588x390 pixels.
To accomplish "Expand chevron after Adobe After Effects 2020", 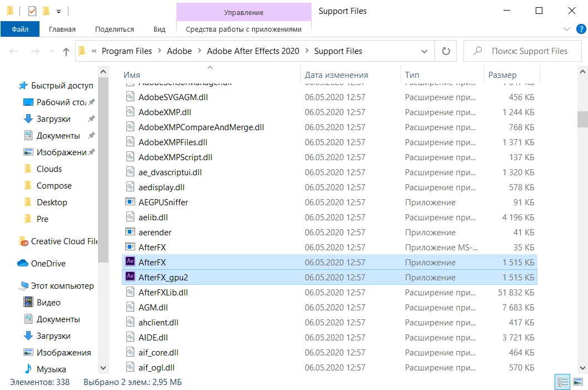I will pyautogui.click(x=307, y=51).
